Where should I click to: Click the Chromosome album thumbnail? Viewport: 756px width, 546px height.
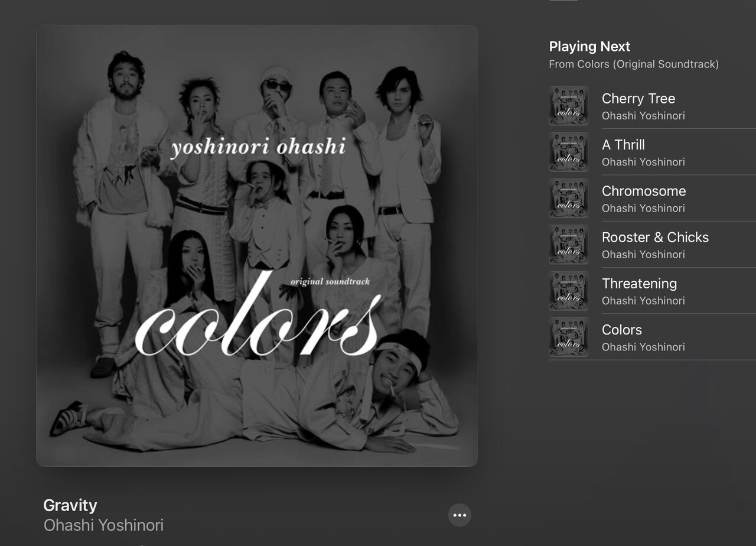pyautogui.click(x=568, y=198)
